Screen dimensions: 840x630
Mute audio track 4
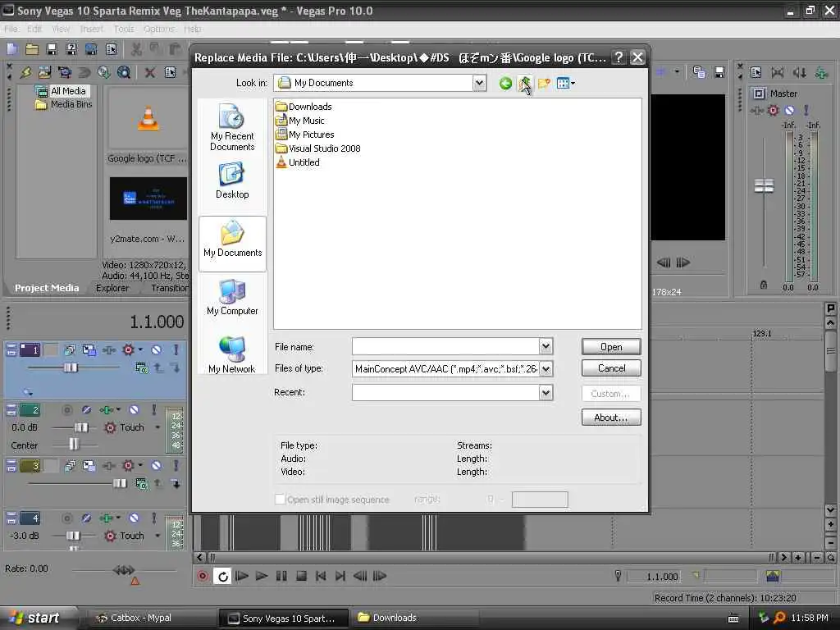pos(134,518)
